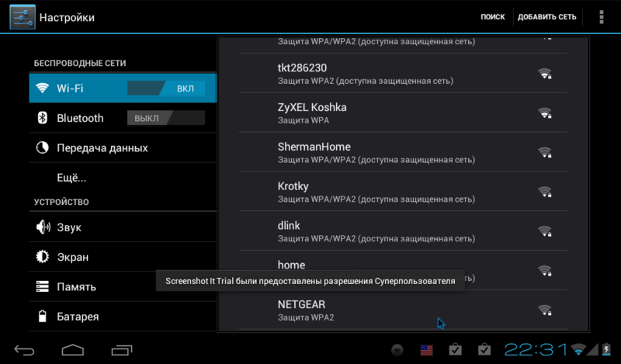Tap the round dark notification icon in status bar
The image size is (621, 364).
(397, 350)
